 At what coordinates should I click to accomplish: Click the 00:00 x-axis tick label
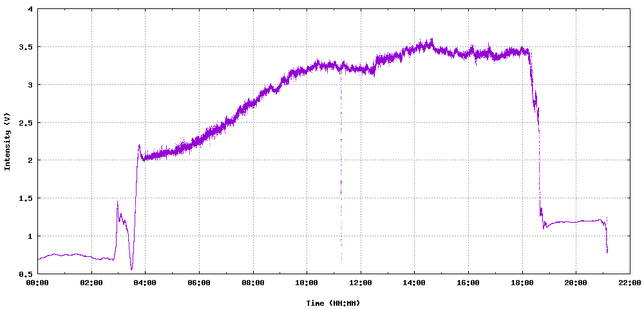pyautogui.click(x=37, y=283)
